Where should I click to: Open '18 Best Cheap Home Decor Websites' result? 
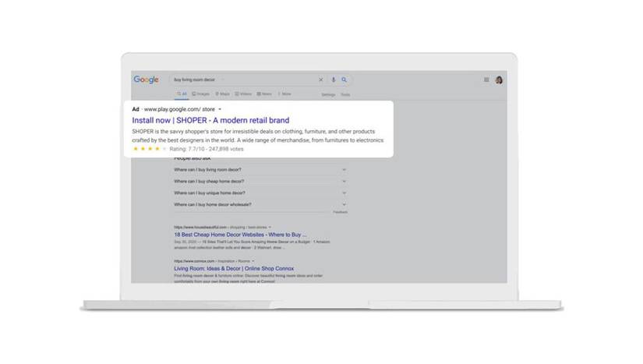pos(240,235)
